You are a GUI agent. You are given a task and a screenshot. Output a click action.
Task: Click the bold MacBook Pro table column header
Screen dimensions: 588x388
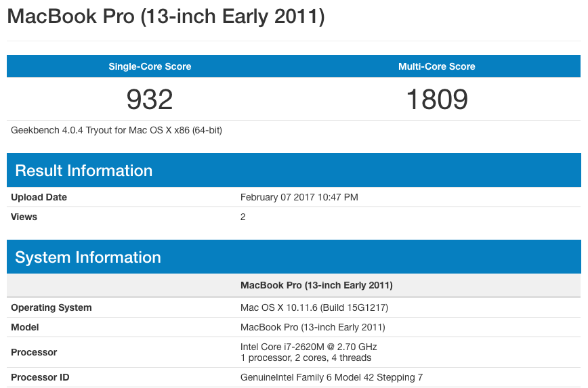pyautogui.click(x=316, y=285)
